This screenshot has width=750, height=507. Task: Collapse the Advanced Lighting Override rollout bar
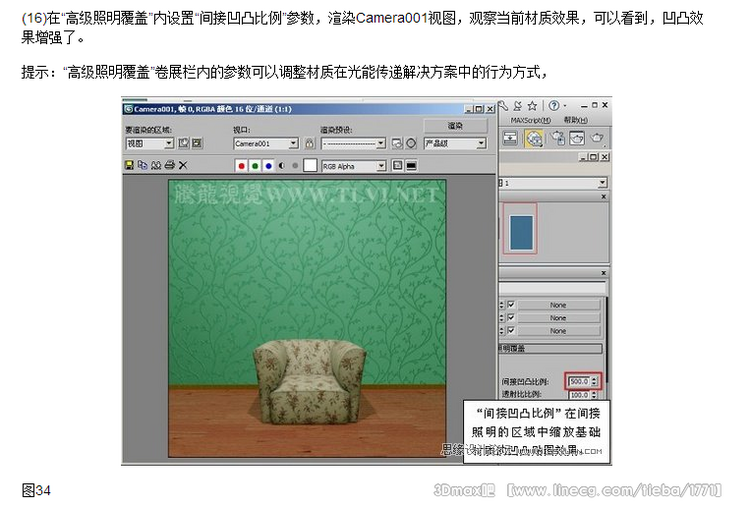(551, 348)
